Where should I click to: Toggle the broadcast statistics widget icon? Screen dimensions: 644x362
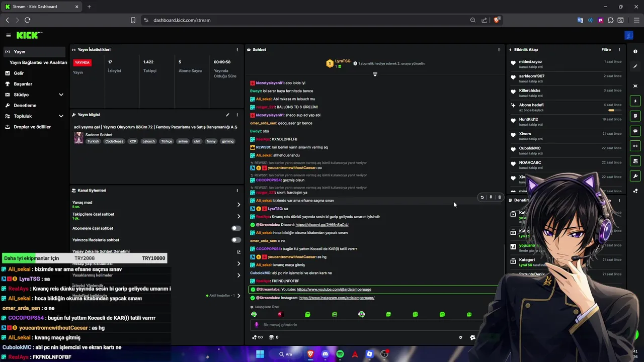pyautogui.click(x=635, y=146)
